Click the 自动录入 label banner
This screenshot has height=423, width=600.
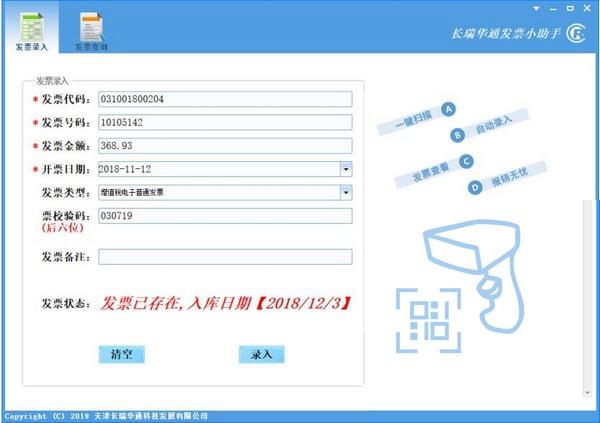click(x=493, y=126)
